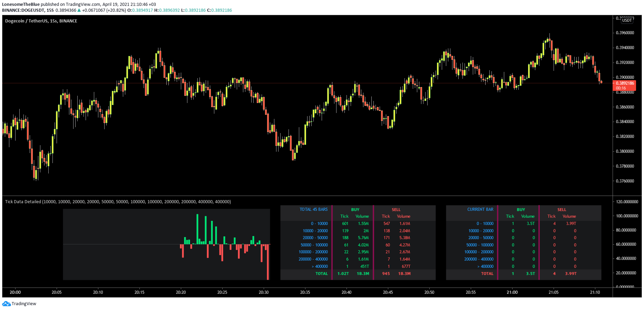The image size is (644, 310).
Task: Click the 0.3840000 price axis label
Action: (625, 122)
